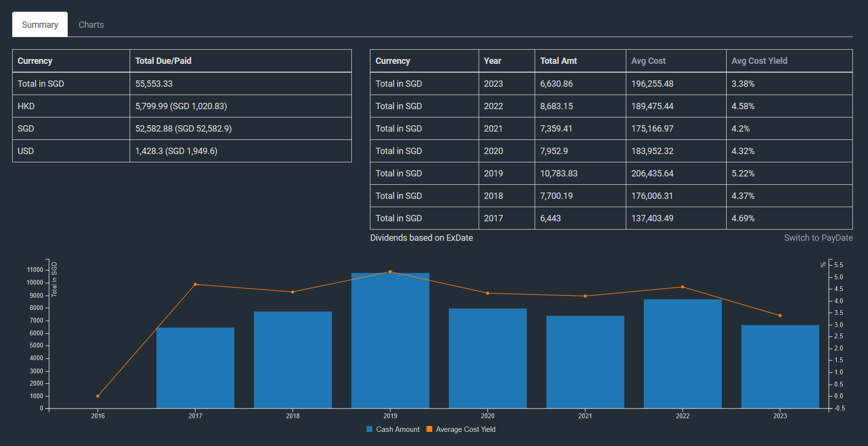Select the 2022 bar in the chart
Image resolution: width=868 pixels, height=446 pixels.
[x=682, y=354]
